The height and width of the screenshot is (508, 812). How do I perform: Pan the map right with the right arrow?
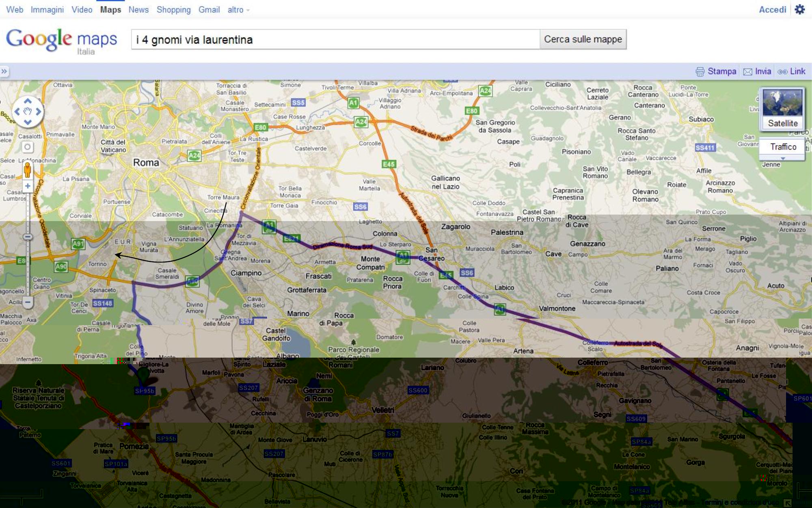(38, 111)
